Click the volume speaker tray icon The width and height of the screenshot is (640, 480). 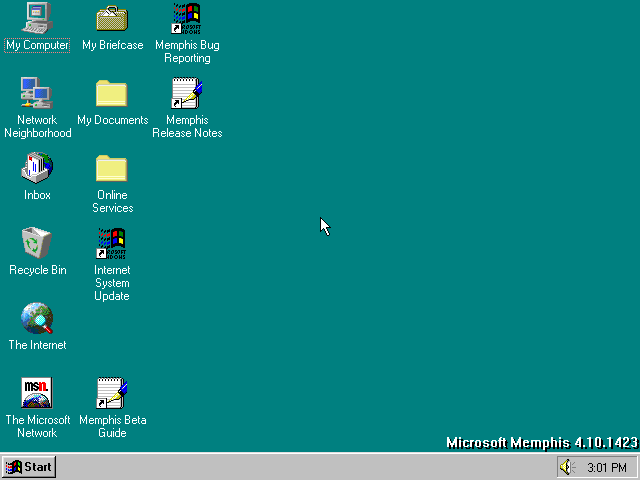[x=567, y=467]
